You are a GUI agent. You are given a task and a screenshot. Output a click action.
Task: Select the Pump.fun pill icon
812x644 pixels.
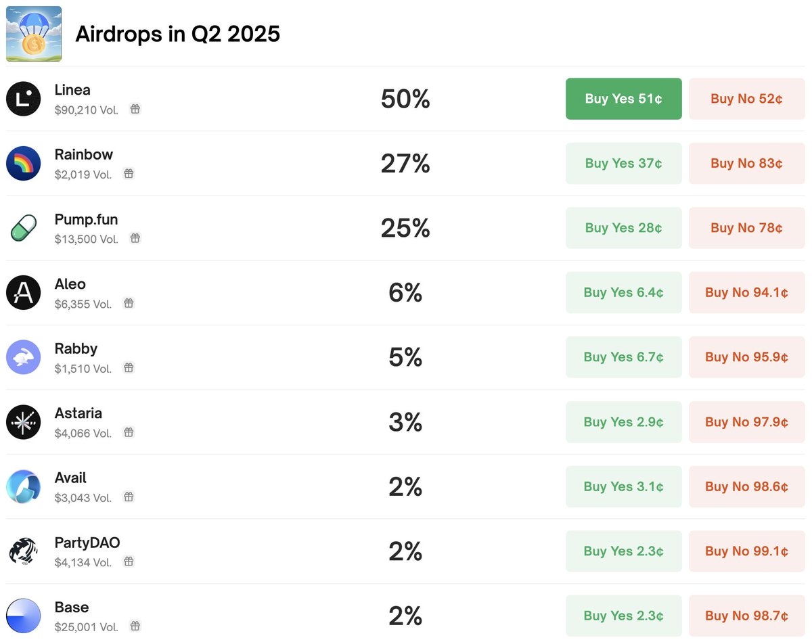(x=24, y=228)
